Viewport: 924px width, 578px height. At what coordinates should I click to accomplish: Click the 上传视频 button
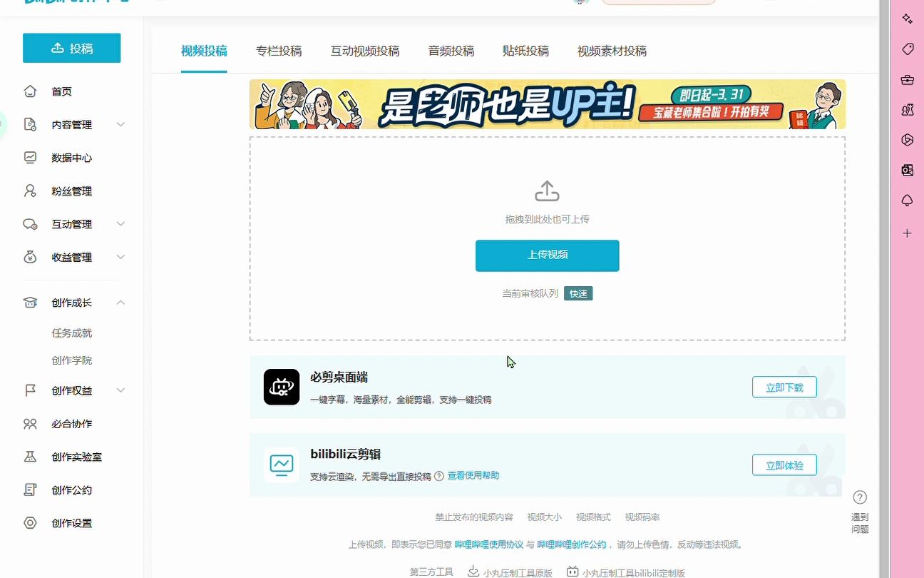pos(547,255)
